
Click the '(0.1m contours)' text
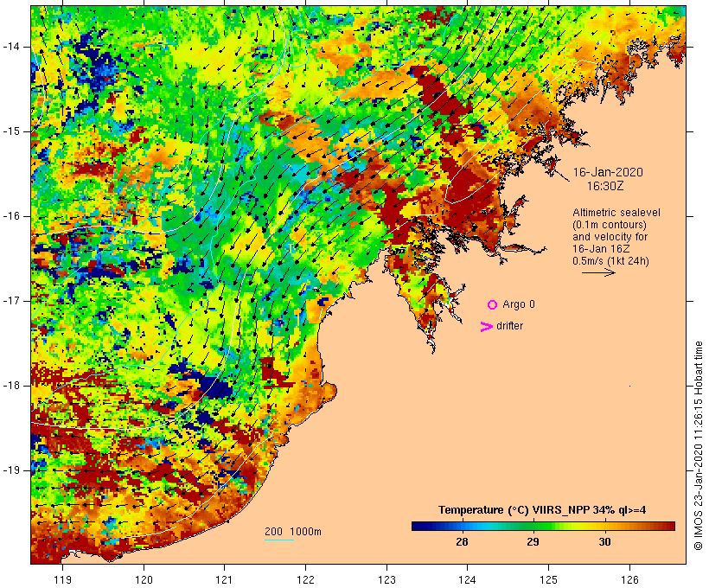tap(610, 225)
